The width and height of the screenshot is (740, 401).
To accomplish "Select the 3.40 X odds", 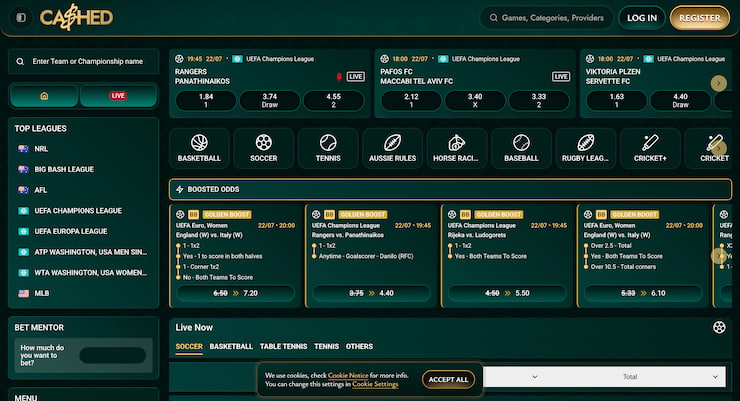I will [x=475, y=100].
